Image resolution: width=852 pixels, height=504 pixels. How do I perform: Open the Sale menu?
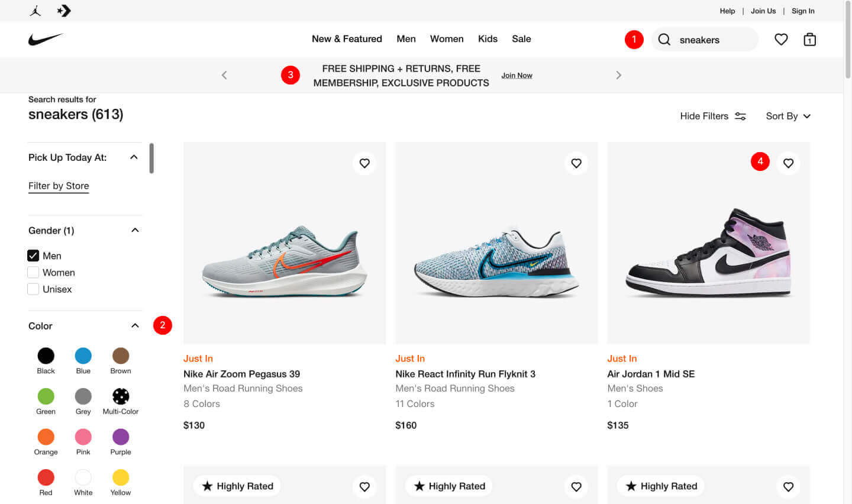[521, 39]
